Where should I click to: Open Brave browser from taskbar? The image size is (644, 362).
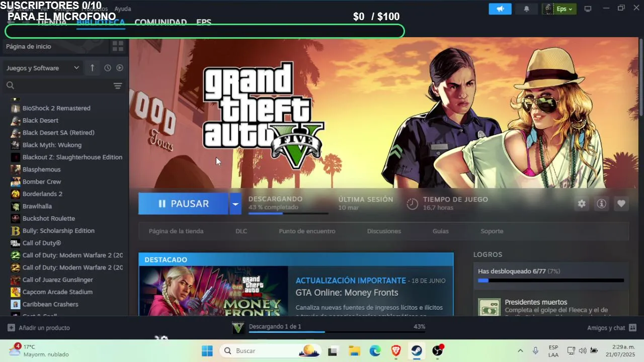(x=396, y=351)
